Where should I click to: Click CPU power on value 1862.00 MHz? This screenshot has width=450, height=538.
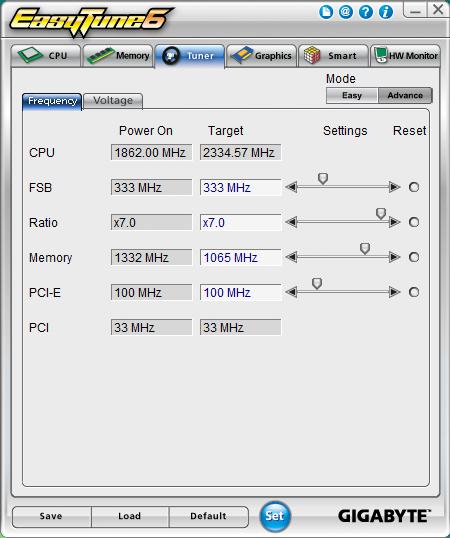151,152
